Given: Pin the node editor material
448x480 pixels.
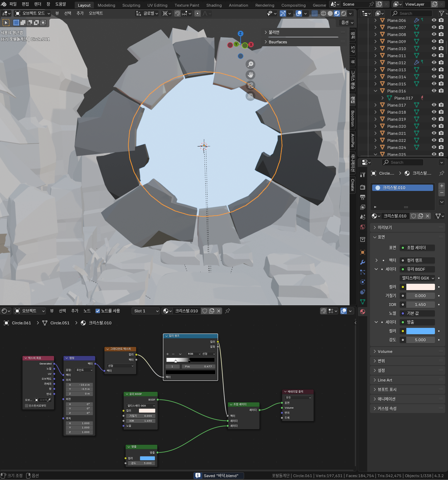Looking at the screenshot, I should 228,311.
